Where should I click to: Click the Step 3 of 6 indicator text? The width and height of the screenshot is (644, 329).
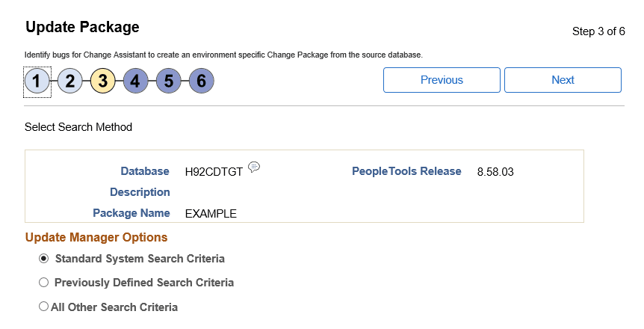598,31
